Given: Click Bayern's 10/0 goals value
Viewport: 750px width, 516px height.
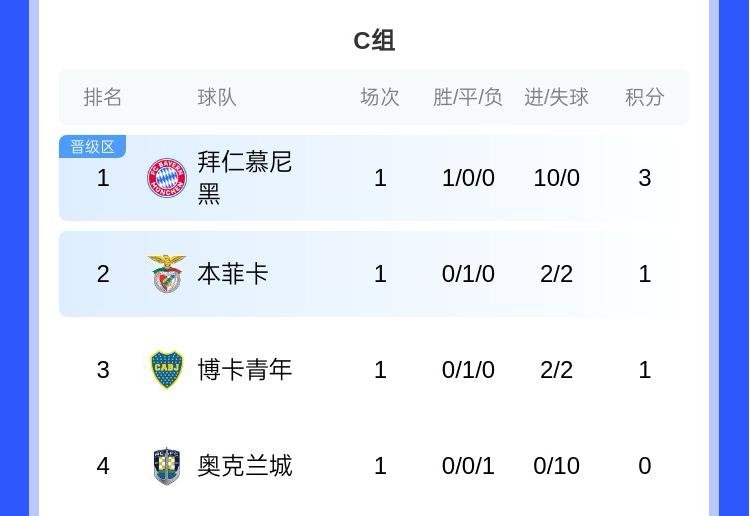Looking at the screenshot, I should (556, 178).
